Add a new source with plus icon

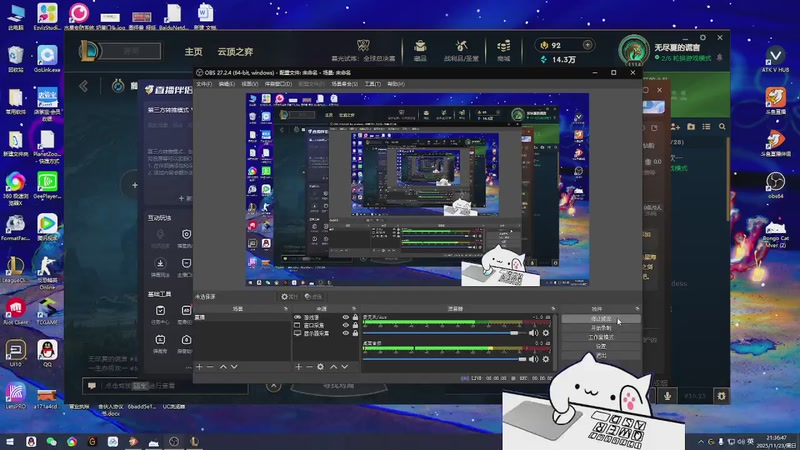click(298, 367)
